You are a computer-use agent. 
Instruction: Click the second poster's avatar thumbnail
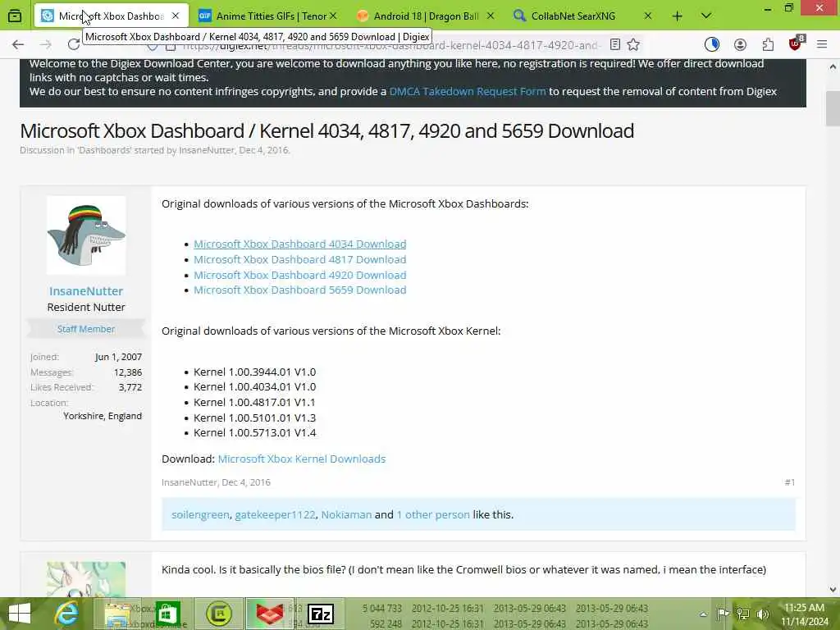[x=86, y=579]
